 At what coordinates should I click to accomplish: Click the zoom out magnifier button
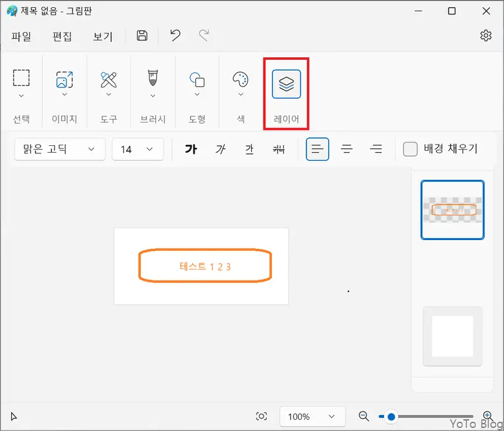(363, 416)
